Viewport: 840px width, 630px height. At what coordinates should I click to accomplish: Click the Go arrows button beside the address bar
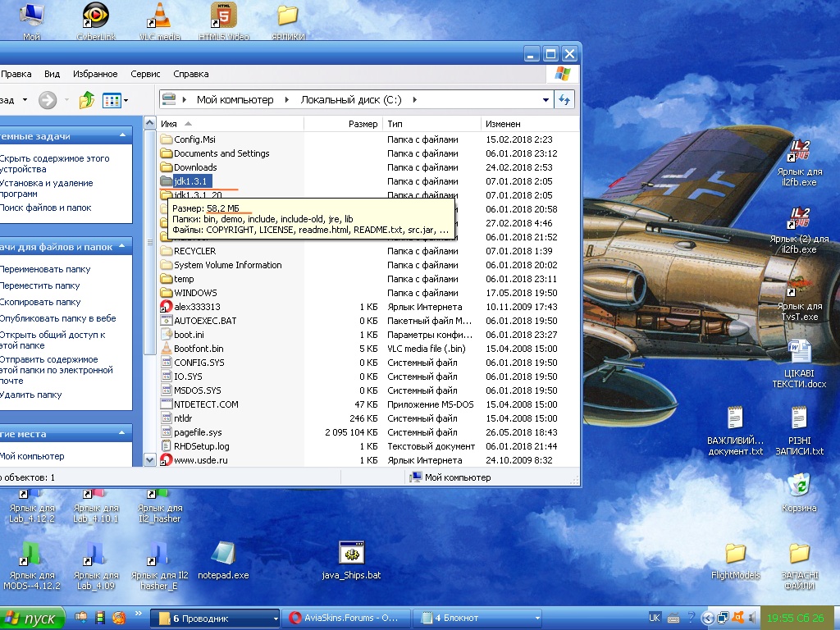click(564, 100)
